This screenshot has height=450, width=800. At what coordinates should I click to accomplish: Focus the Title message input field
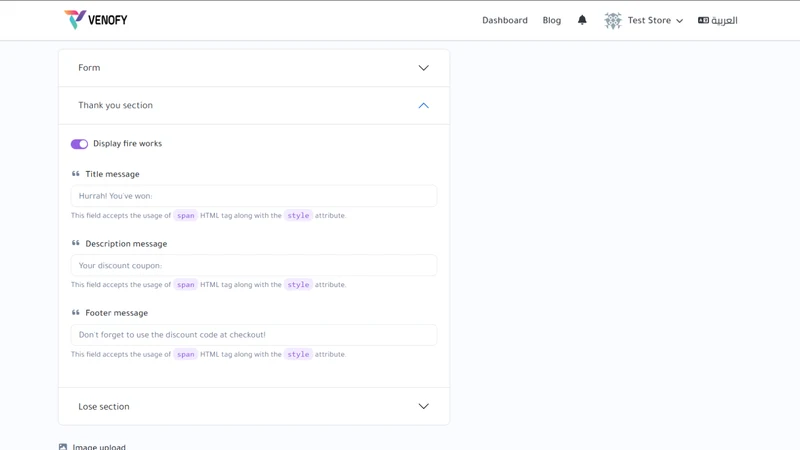pyautogui.click(x=254, y=196)
